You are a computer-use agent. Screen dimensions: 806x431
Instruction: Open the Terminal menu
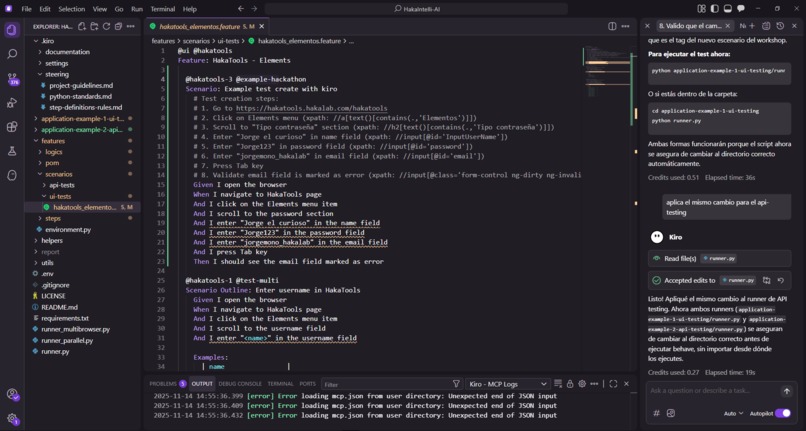click(162, 9)
